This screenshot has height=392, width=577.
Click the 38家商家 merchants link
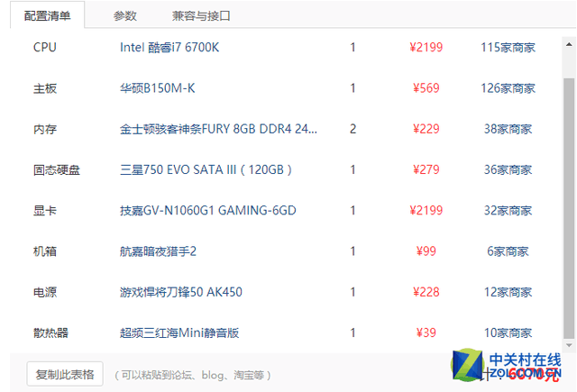point(508,129)
